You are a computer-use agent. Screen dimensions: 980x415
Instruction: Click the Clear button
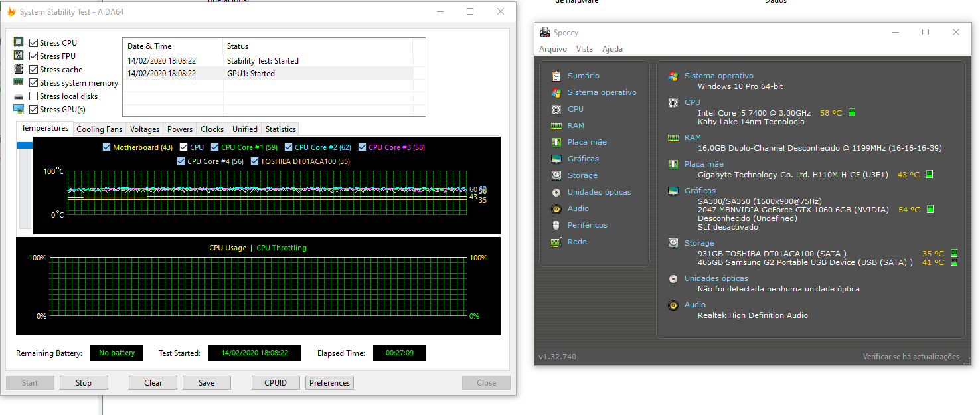click(153, 382)
